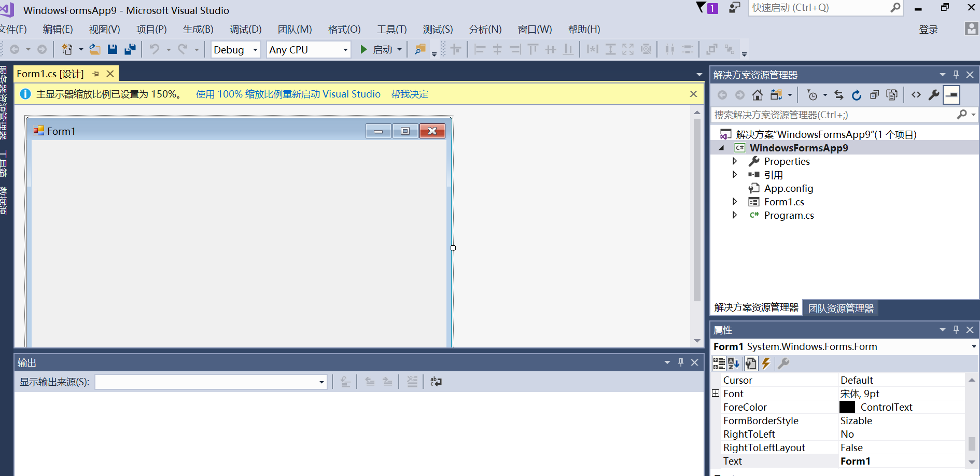Click the View Code icon in Solution Explorer
The width and height of the screenshot is (980, 476).
(916, 95)
